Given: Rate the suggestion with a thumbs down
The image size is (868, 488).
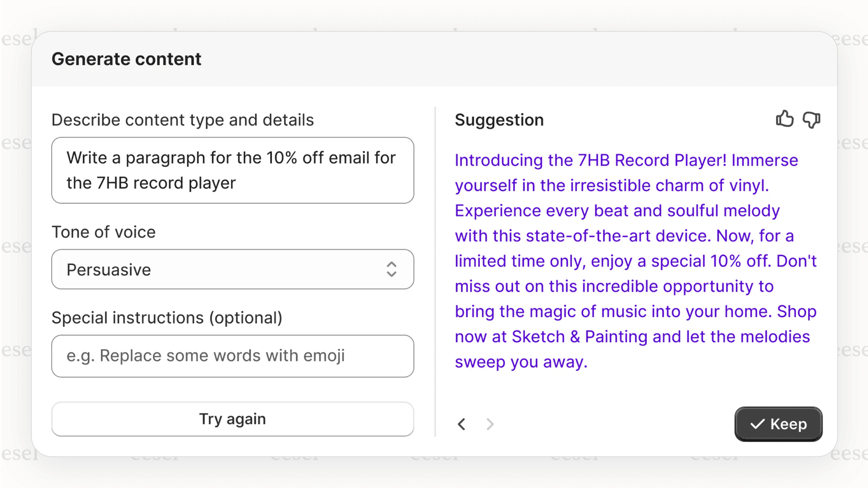Looking at the screenshot, I should coord(811,120).
